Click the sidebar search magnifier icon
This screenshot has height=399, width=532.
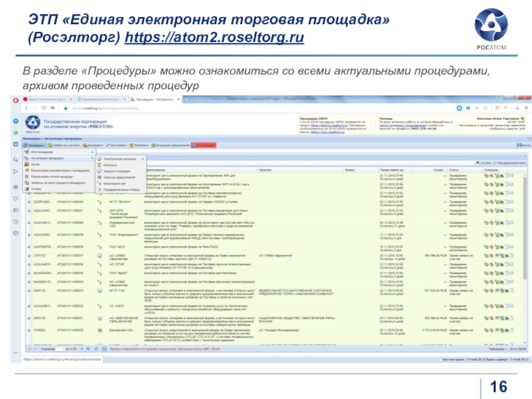(x=15, y=160)
